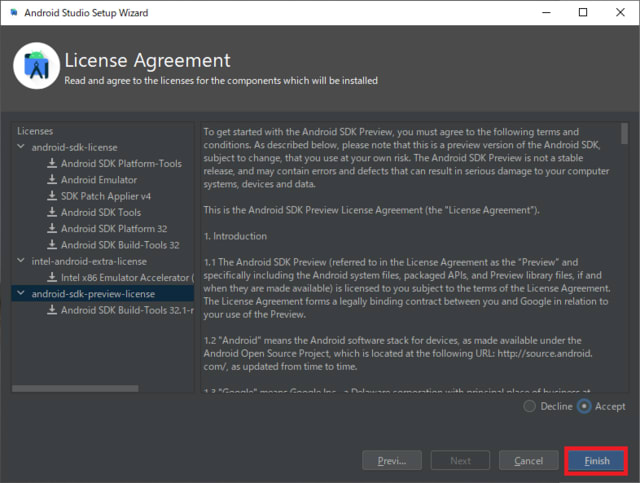Click download icon beside Android SDK Platform 32
The width and height of the screenshot is (640, 483).
(51, 228)
